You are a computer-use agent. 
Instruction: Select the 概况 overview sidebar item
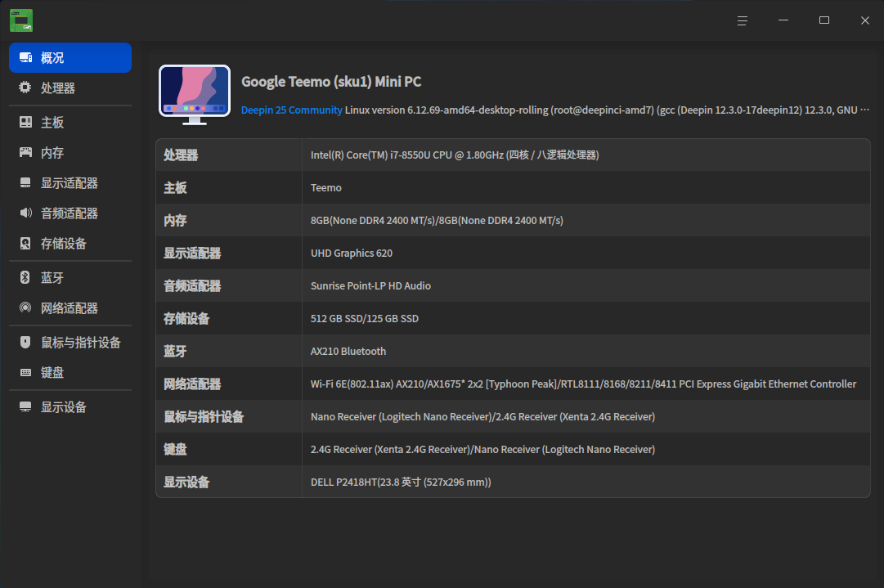70,58
